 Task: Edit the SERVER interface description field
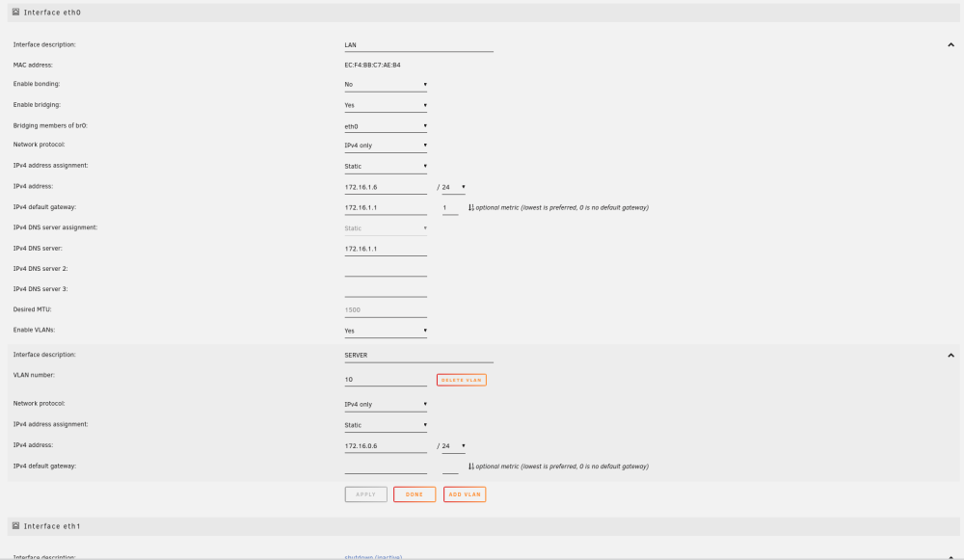tap(418, 356)
